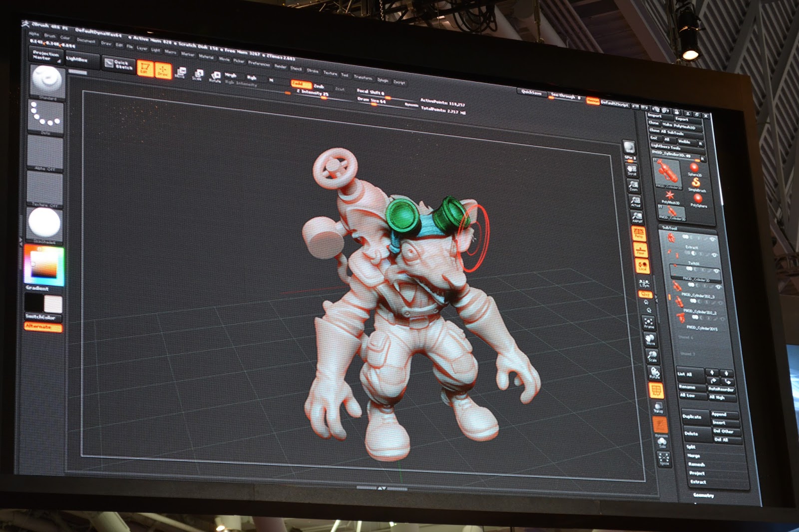The image size is (799, 532).
Task: Open the Brush menu
Action: pos(49,35)
